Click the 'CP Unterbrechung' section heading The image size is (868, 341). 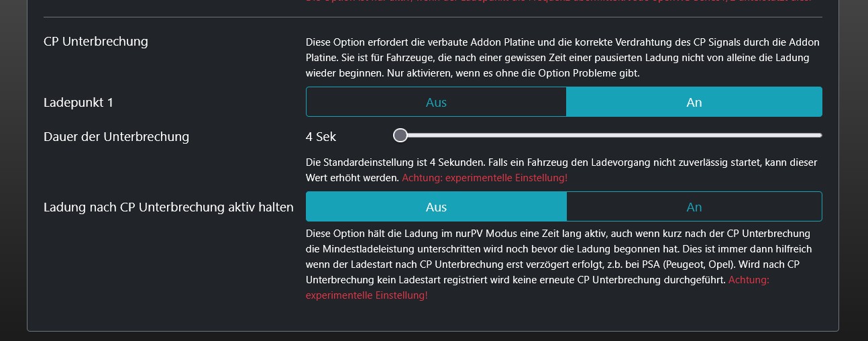point(96,42)
